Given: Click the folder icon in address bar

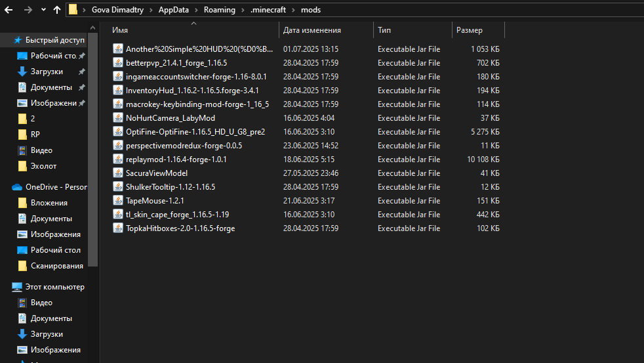Looking at the screenshot, I should pos(73,9).
